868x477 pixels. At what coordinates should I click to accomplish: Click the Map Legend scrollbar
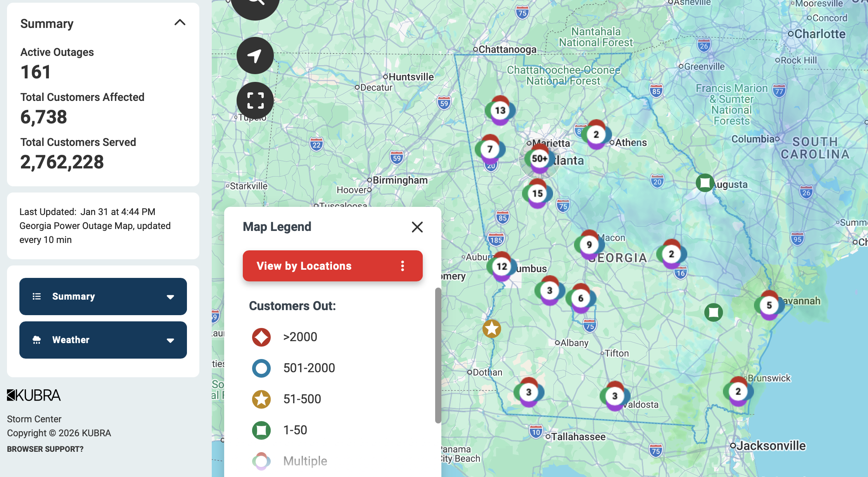click(438, 355)
